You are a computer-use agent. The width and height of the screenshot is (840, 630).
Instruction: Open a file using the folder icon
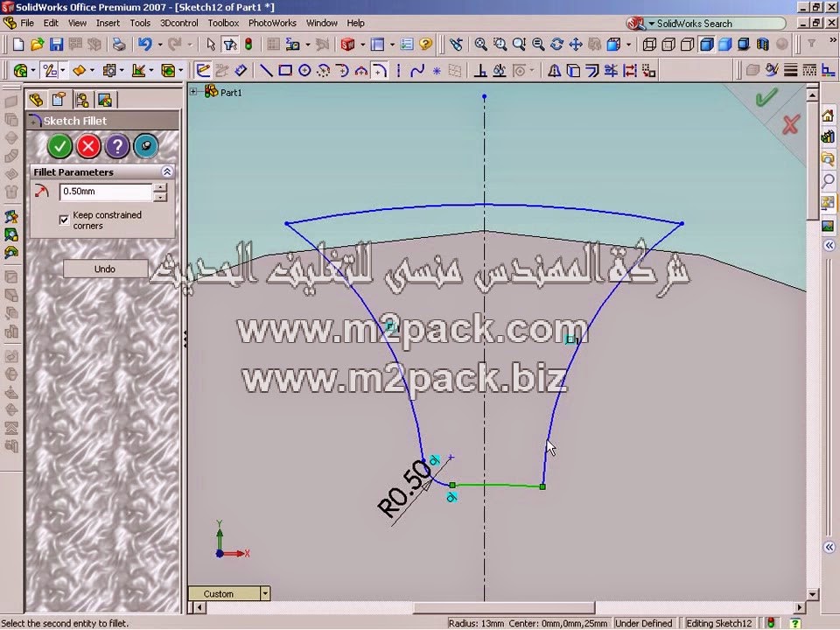37,44
